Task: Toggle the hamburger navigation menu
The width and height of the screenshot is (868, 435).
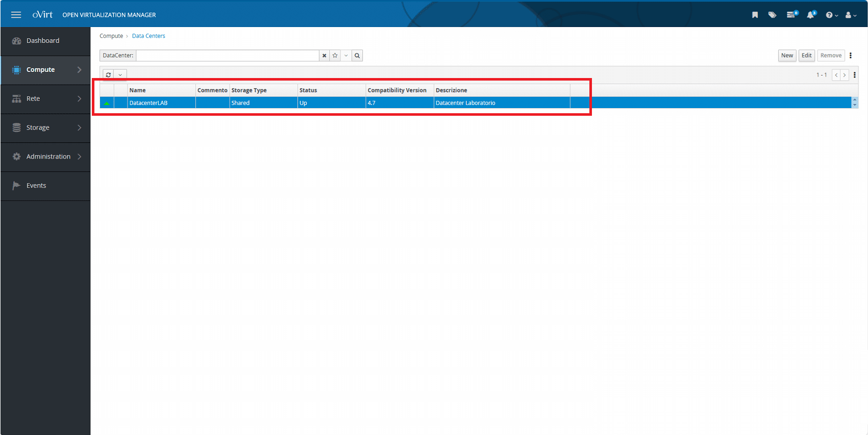Action: (x=16, y=15)
